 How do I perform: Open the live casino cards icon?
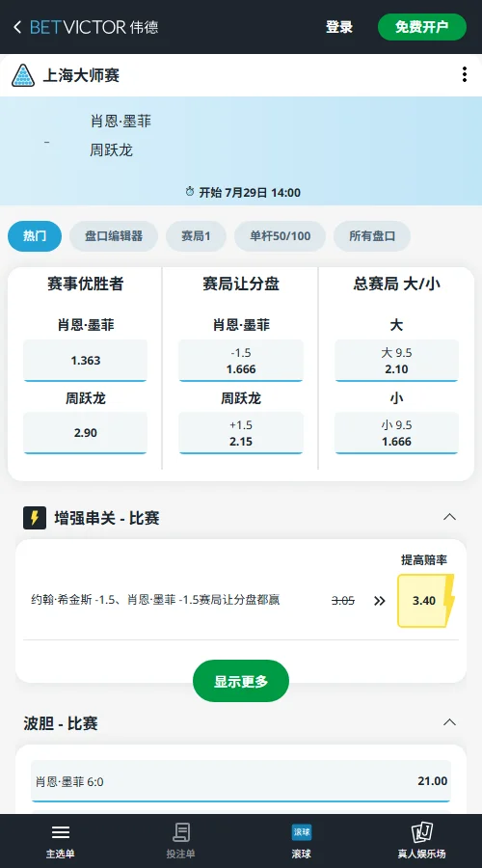[x=421, y=832]
